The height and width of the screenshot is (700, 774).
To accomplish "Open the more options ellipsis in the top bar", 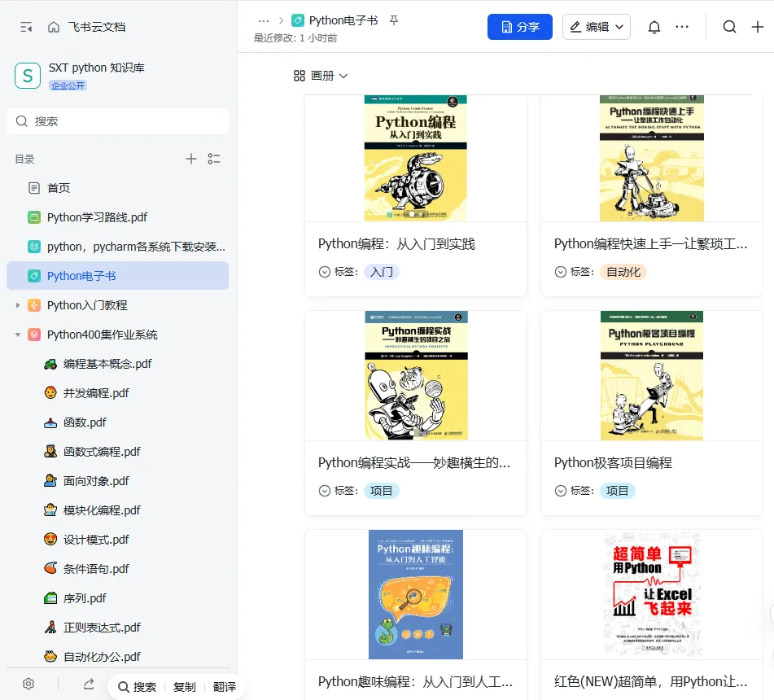I will coord(682,27).
